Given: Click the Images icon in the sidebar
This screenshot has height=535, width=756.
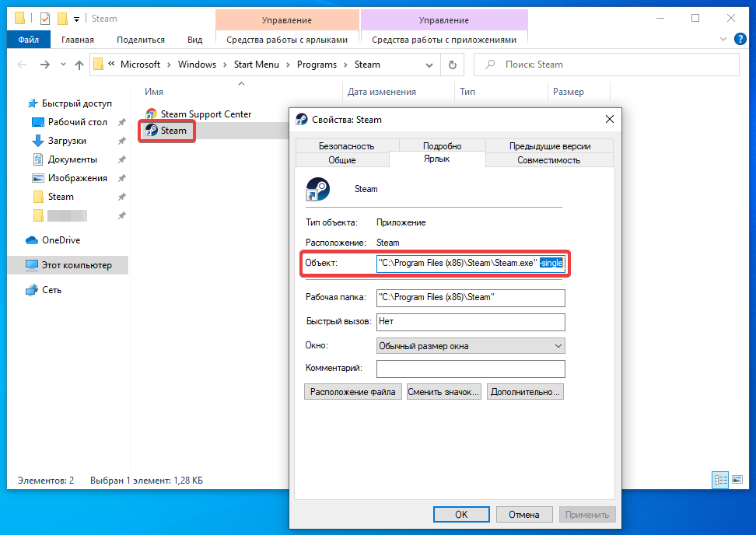Looking at the screenshot, I should [38, 178].
